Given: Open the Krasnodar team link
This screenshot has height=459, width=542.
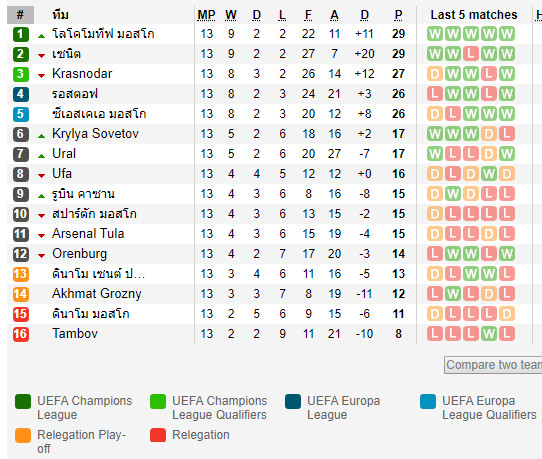Looking at the screenshot, I should coord(82,73).
